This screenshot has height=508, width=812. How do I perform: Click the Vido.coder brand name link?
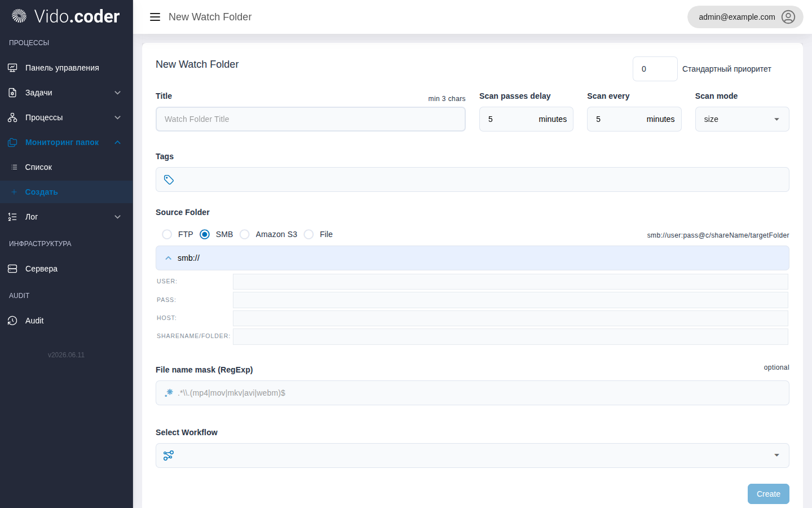coord(77,16)
